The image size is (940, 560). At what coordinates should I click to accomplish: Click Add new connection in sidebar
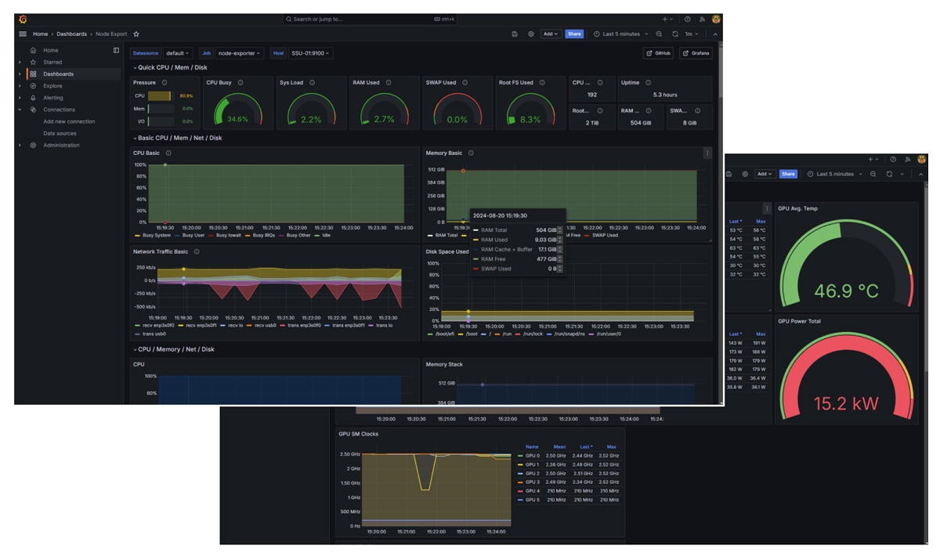coord(69,121)
